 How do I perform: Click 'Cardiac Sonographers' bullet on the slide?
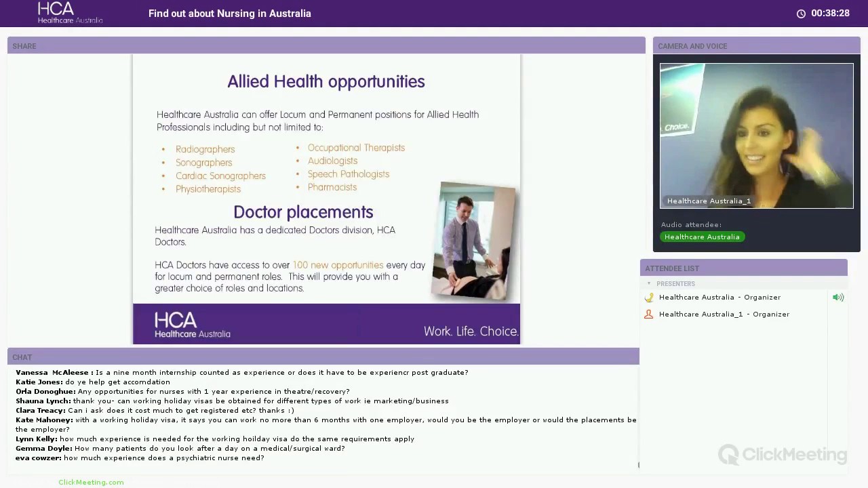coord(220,176)
